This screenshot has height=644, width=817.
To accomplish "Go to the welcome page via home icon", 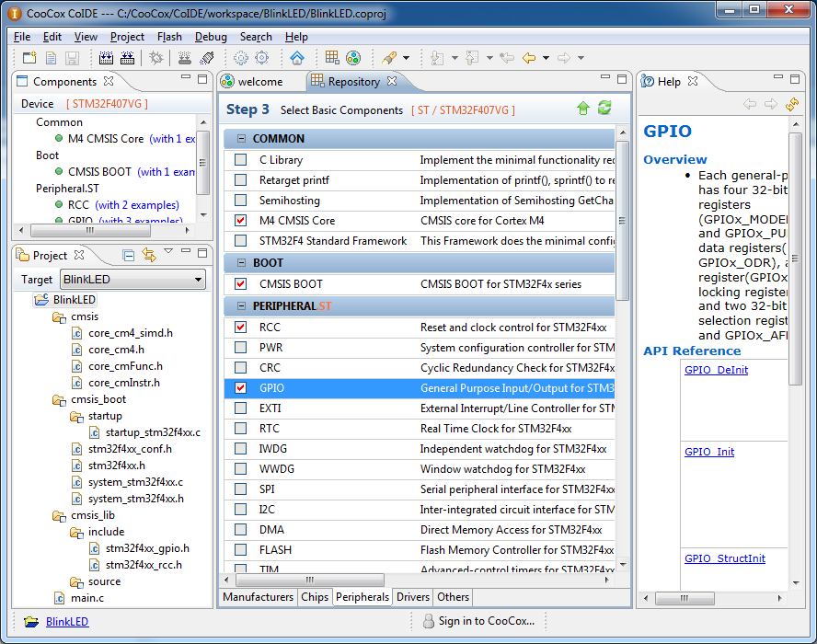I will point(297,58).
